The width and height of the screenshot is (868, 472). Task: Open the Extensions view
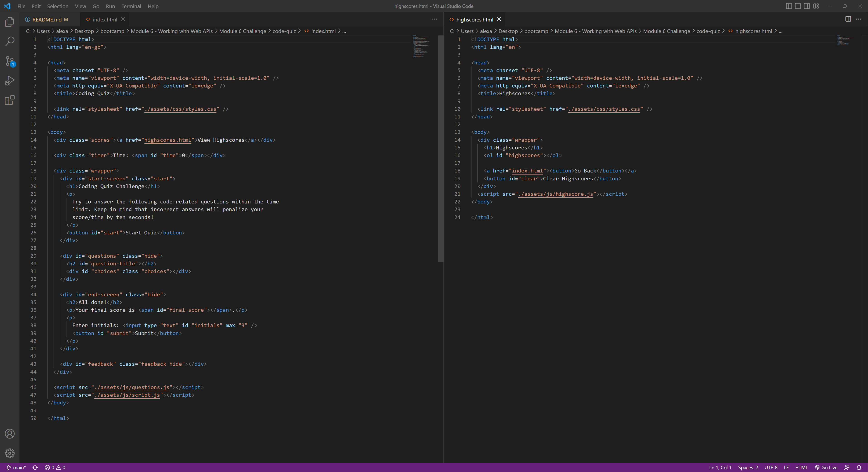click(x=9, y=100)
